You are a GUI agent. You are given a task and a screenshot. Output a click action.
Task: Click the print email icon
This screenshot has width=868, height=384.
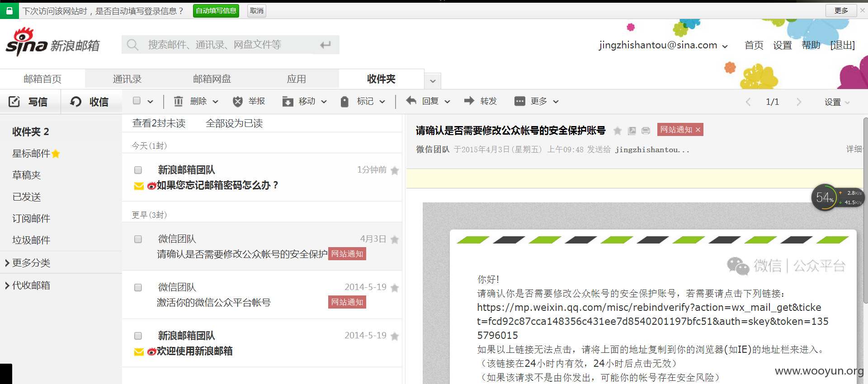pyautogui.click(x=646, y=131)
